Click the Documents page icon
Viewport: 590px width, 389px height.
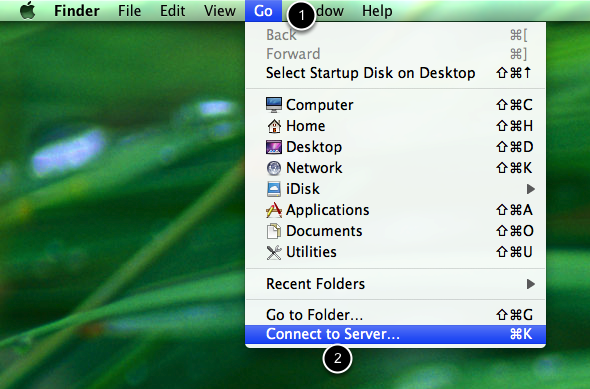pos(274,231)
